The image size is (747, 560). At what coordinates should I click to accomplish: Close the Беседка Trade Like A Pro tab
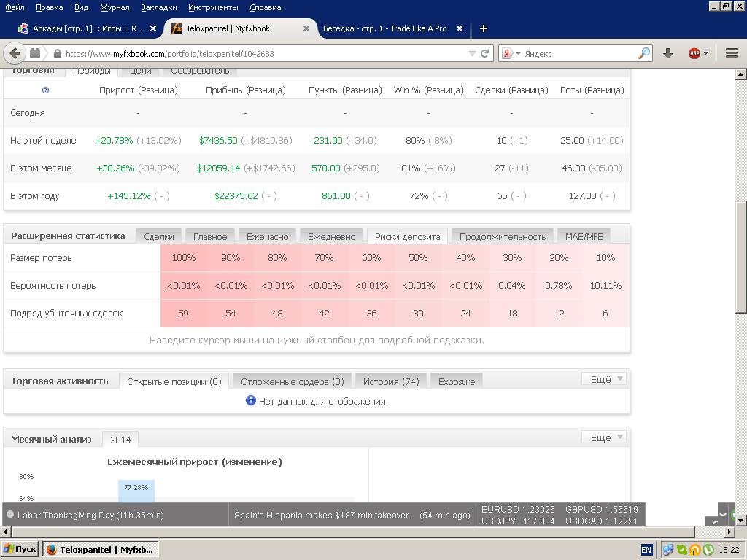tap(460, 28)
